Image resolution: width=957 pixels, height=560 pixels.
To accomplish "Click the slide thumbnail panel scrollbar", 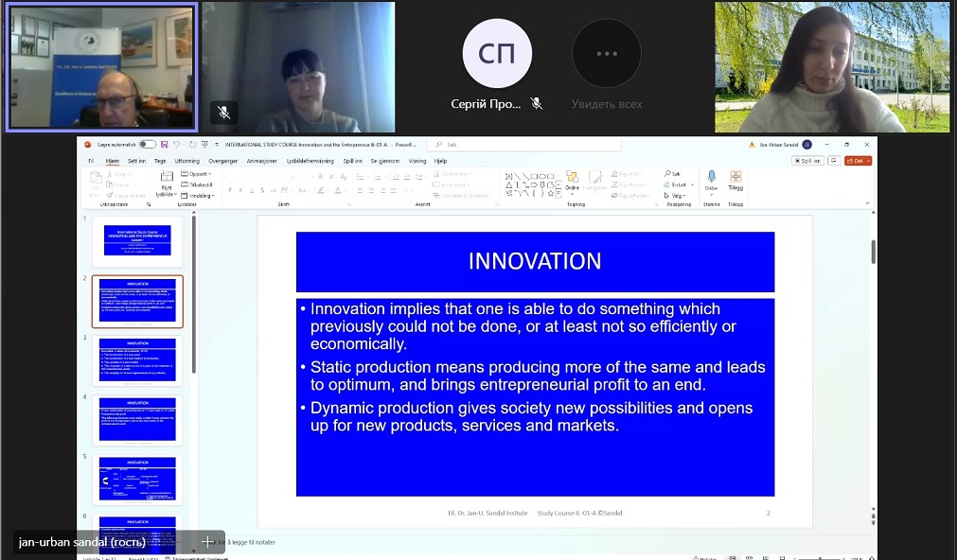I will pyautogui.click(x=194, y=294).
